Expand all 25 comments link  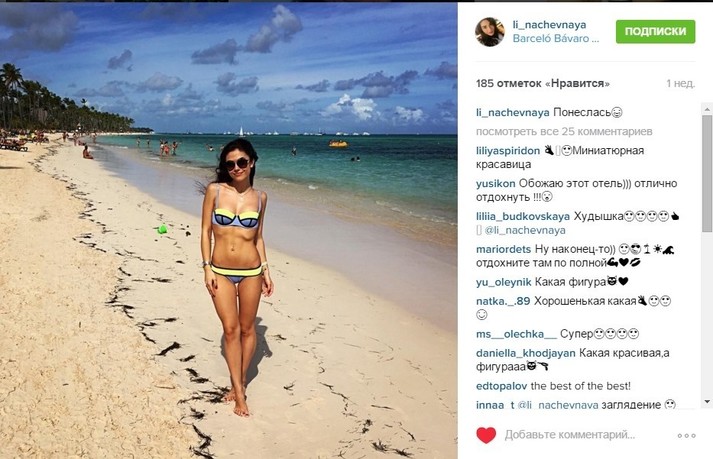tap(564, 131)
